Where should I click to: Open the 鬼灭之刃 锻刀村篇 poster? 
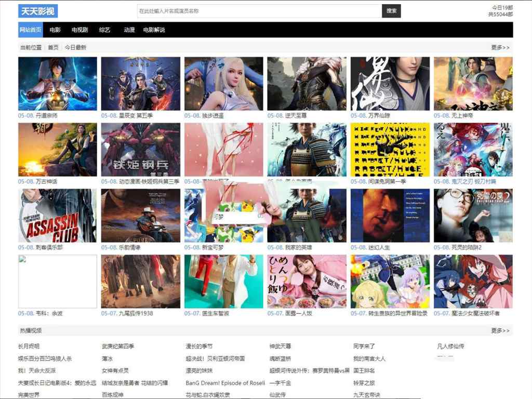click(473, 150)
